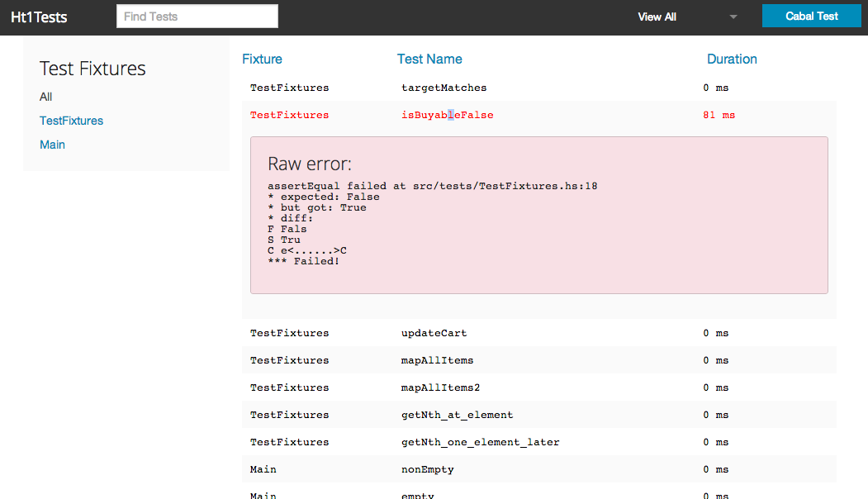Open the View All dropdown
868x499 pixels.
686,17
